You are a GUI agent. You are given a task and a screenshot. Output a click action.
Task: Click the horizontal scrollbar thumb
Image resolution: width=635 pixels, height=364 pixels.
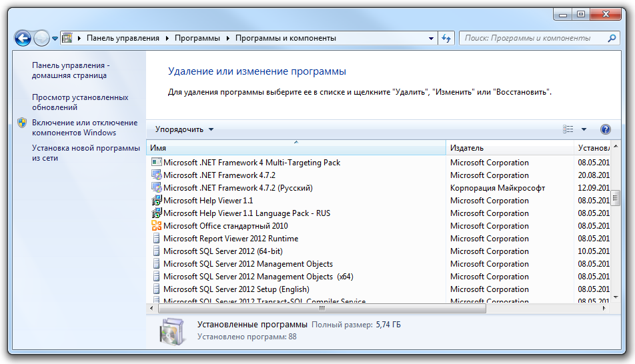(x=322, y=309)
